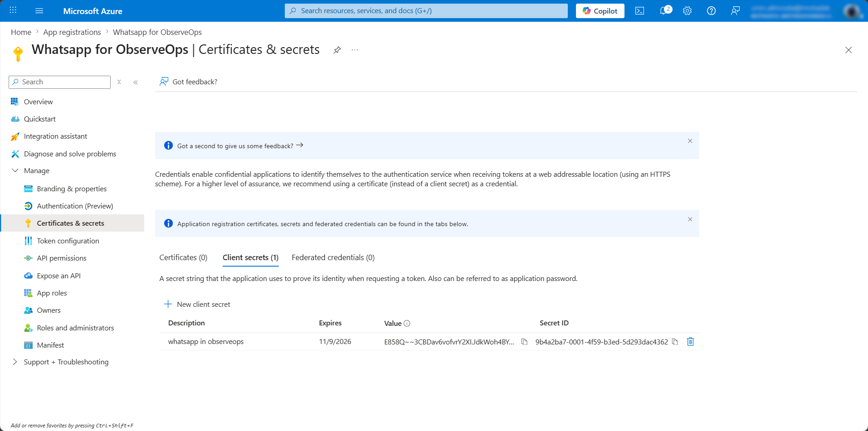Image resolution: width=868 pixels, height=431 pixels.
Task: Show info tooltip for Value column
Action: click(407, 323)
